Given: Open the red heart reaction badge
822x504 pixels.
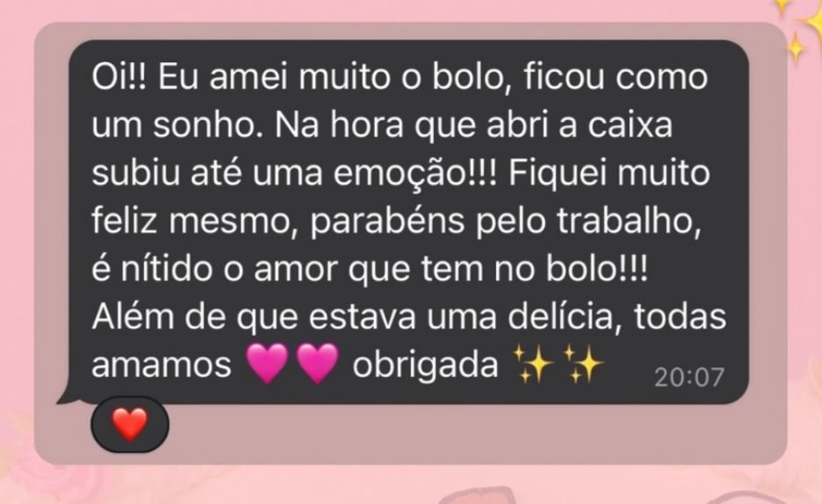Looking at the screenshot, I should (130, 425).
